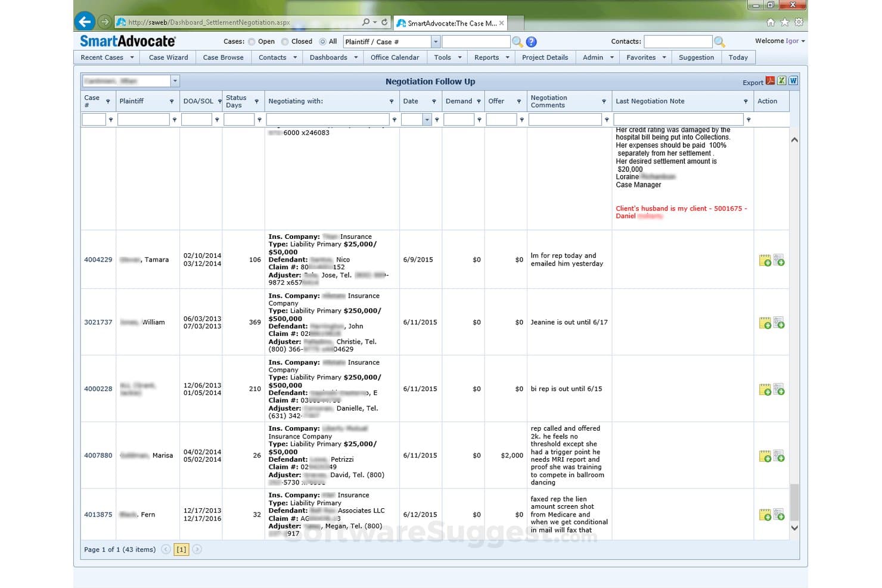
Task: Add negotiation note for case 4007880
Action: [x=765, y=456]
